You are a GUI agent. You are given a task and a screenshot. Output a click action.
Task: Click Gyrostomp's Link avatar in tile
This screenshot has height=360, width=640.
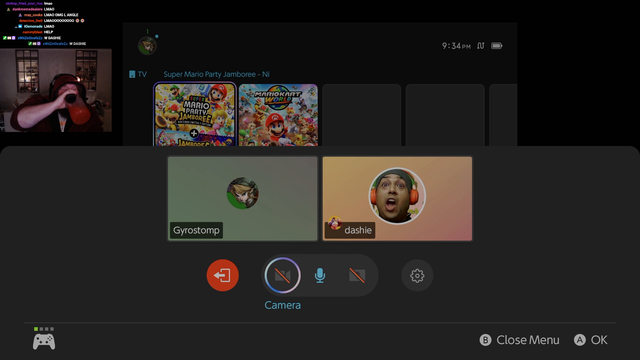[x=242, y=193]
